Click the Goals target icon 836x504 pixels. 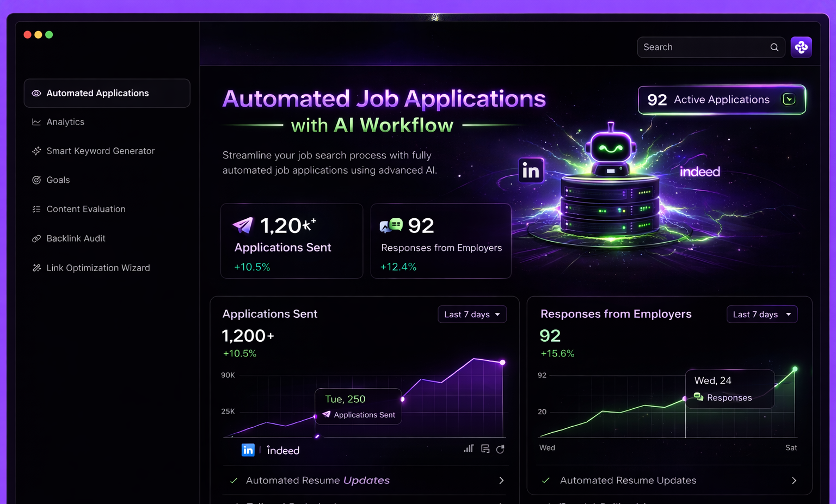pos(36,180)
